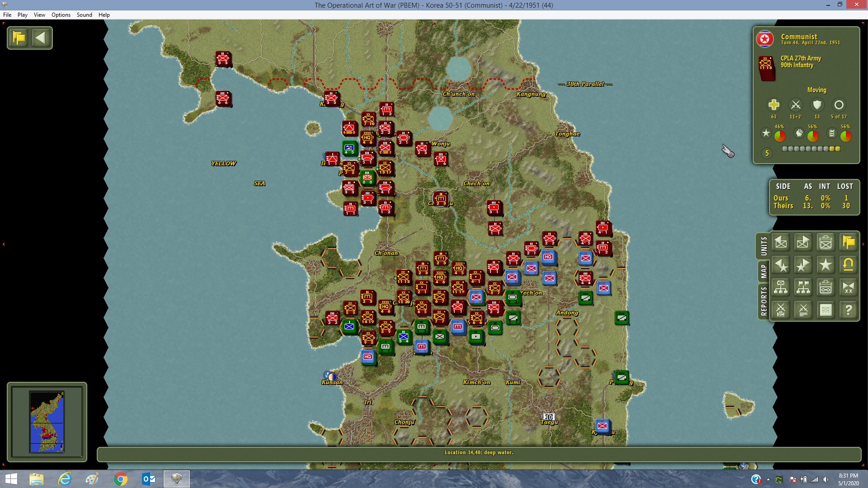Switch to the MAP tab

pyautogui.click(x=764, y=271)
